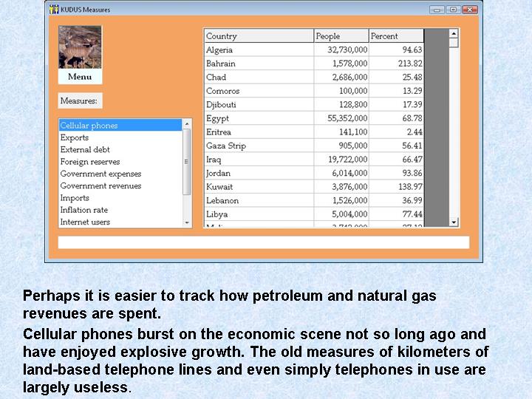Image resolution: width=532 pixels, height=399 pixels.
Task: Select the Egypt row in table
Action: pyautogui.click(x=259, y=118)
